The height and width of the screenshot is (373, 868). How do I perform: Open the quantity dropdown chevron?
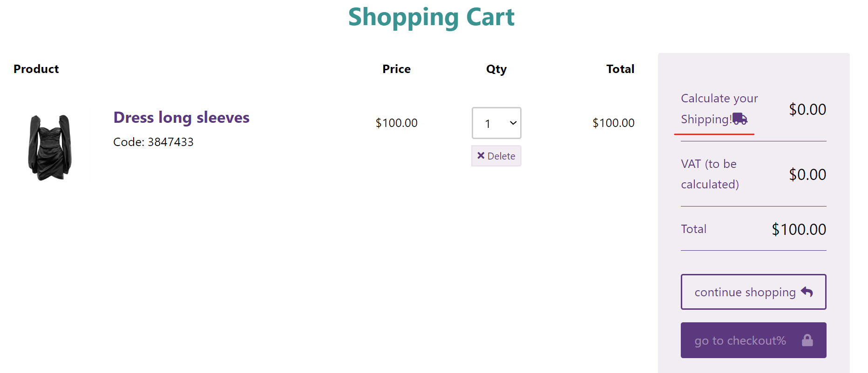(513, 123)
